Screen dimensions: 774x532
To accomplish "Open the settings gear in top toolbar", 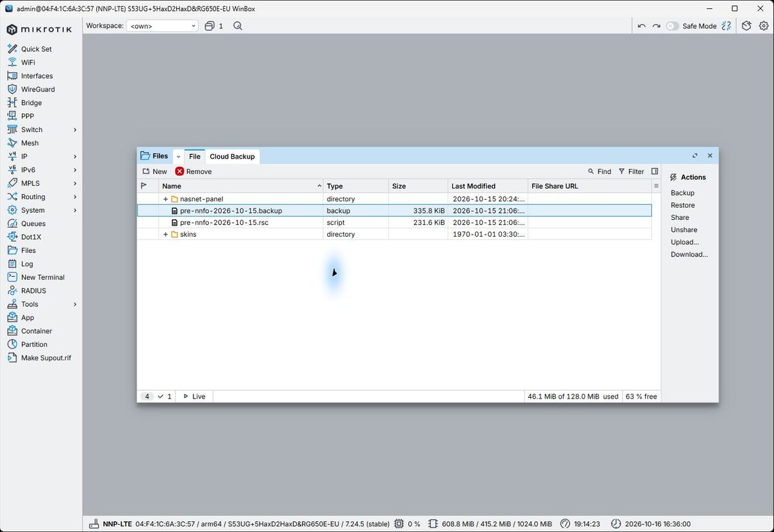I will click(x=764, y=26).
